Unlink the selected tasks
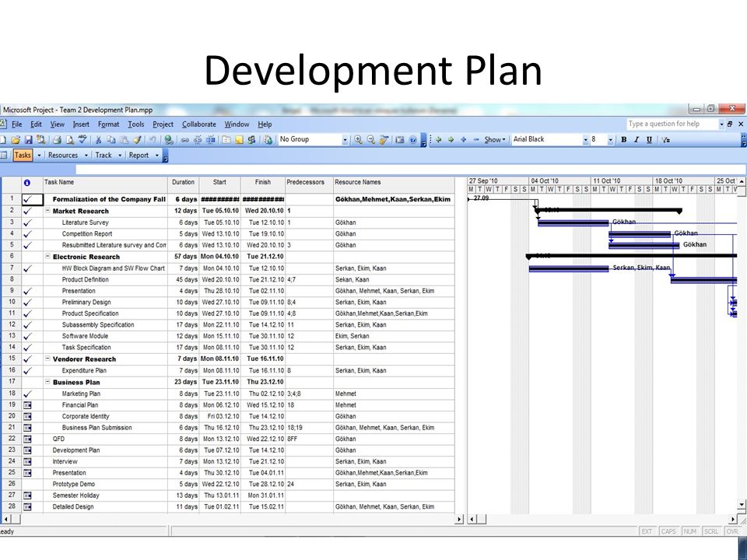The width and height of the screenshot is (747, 560). (x=197, y=139)
